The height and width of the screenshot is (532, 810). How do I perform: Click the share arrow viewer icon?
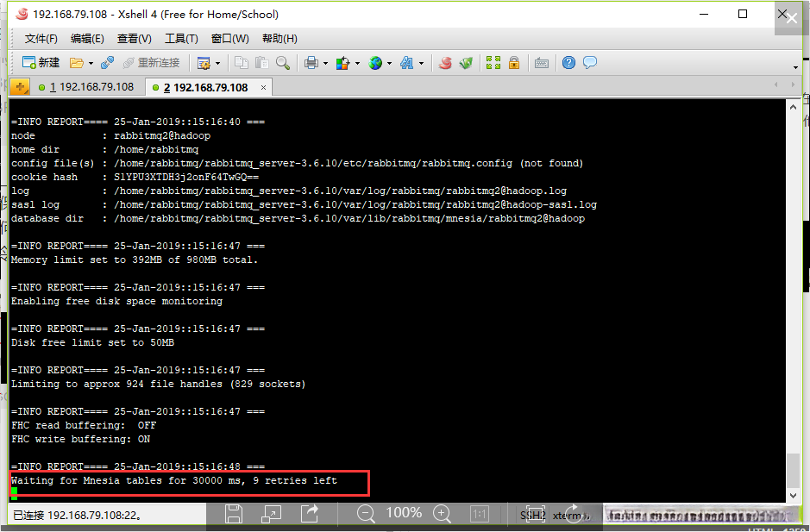coord(310,514)
